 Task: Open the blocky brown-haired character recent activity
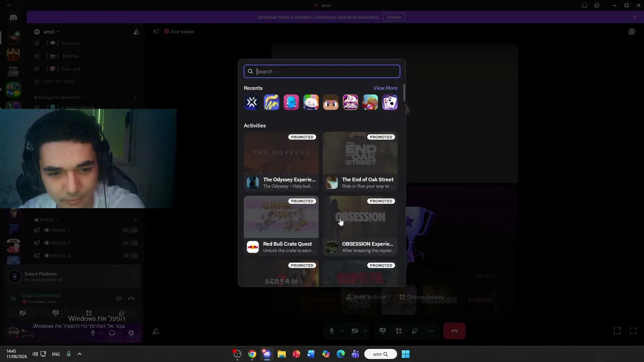331,103
